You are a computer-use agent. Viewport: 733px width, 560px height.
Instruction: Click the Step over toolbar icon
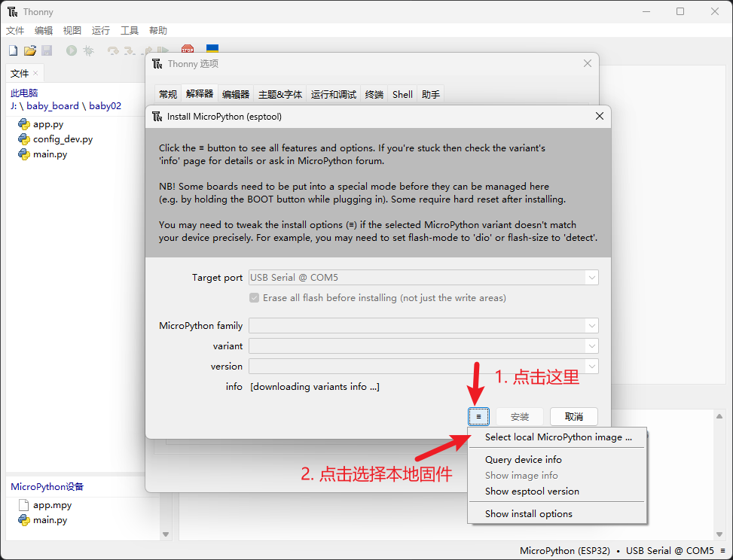[x=113, y=50]
